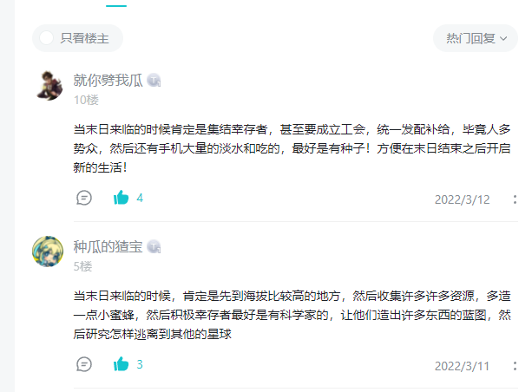Click the like count 3
This screenshot has height=392, width=532.
coord(140,364)
